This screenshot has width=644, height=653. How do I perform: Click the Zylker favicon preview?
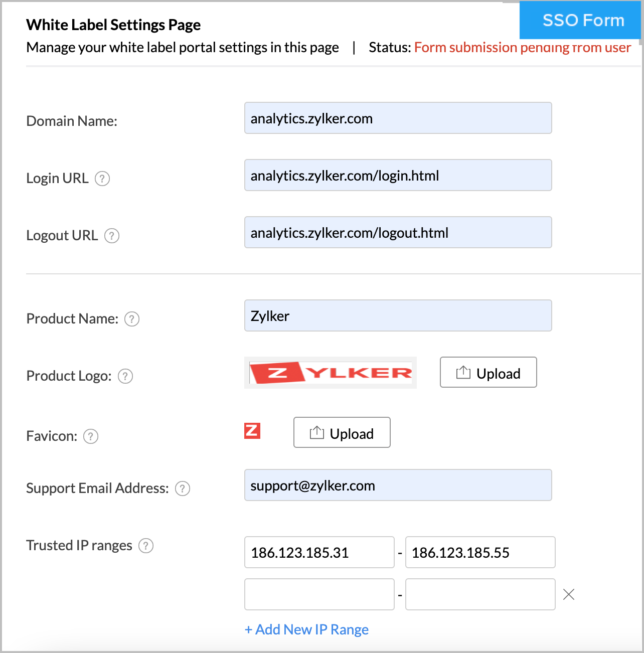[x=252, y=430]
